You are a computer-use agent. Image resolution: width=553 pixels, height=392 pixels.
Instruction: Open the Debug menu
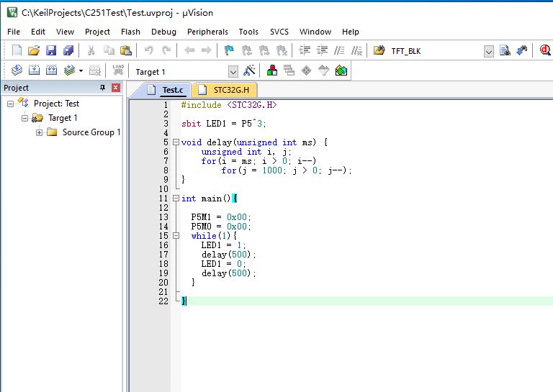click(x=163, y=32)
